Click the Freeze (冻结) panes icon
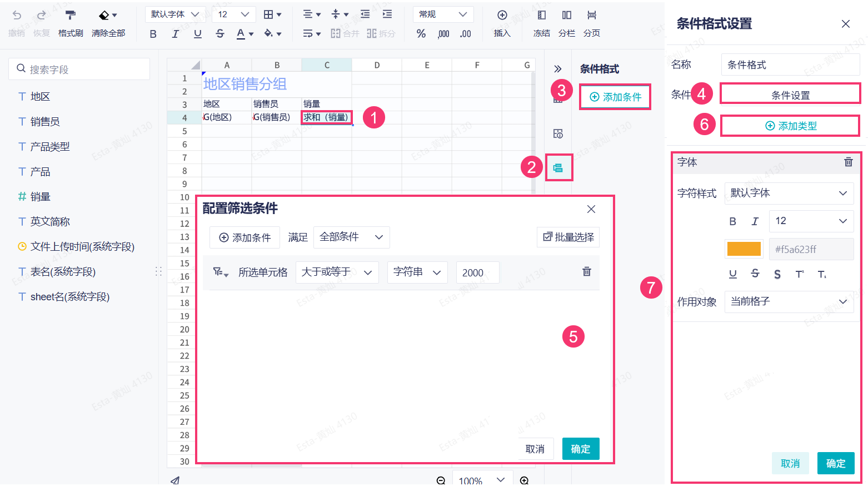This screenshot has width=868, height=486. coord(541,15)
